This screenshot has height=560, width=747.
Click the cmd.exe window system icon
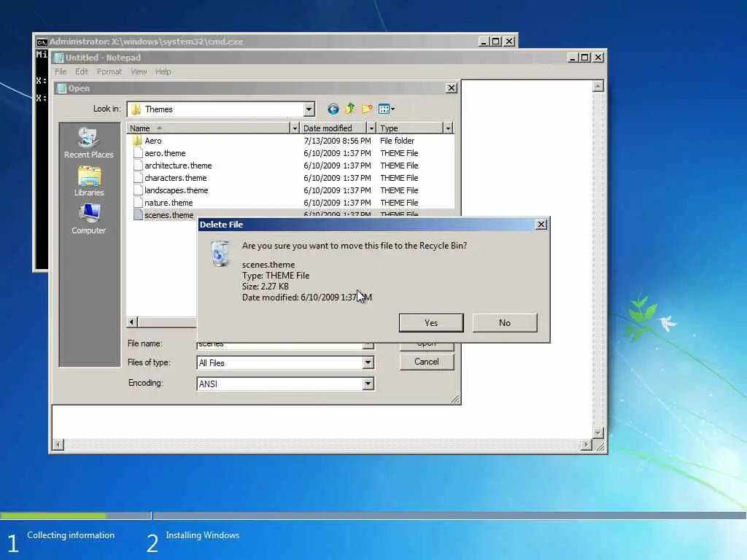click(x=42, y=42)
